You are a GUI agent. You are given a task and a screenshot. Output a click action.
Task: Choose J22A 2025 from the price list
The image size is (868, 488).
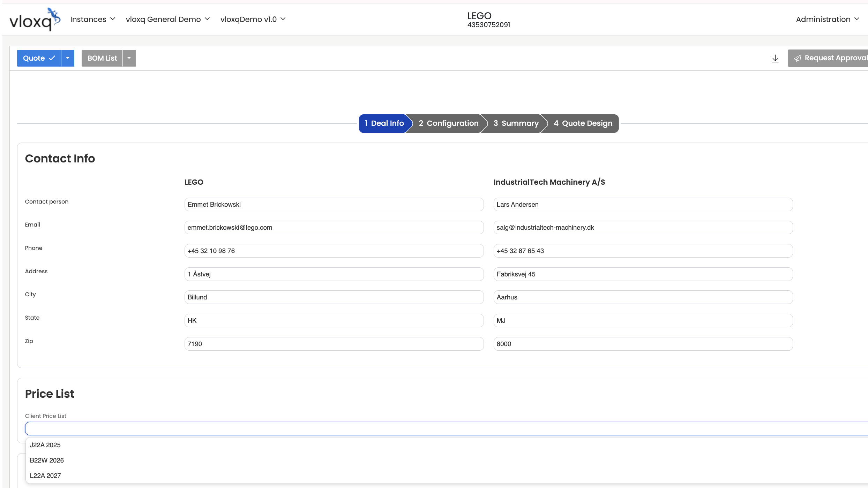pyautogui.click(x=45, y=445)
